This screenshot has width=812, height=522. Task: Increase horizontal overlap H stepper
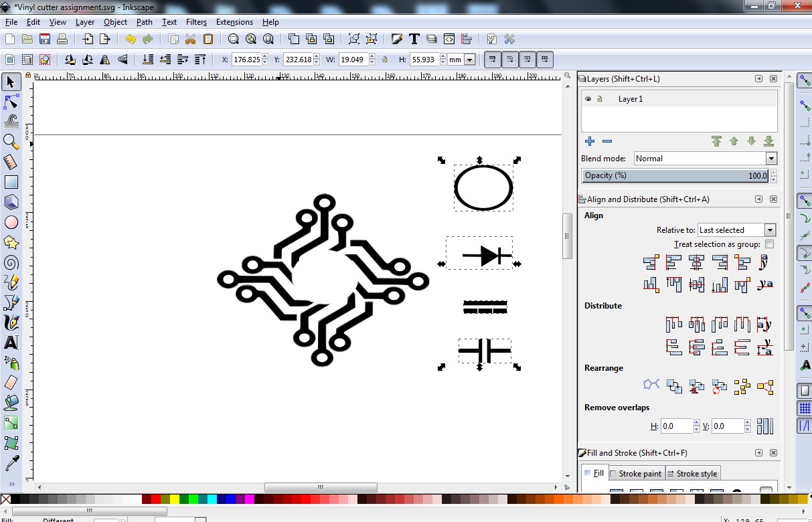point(697,423)
